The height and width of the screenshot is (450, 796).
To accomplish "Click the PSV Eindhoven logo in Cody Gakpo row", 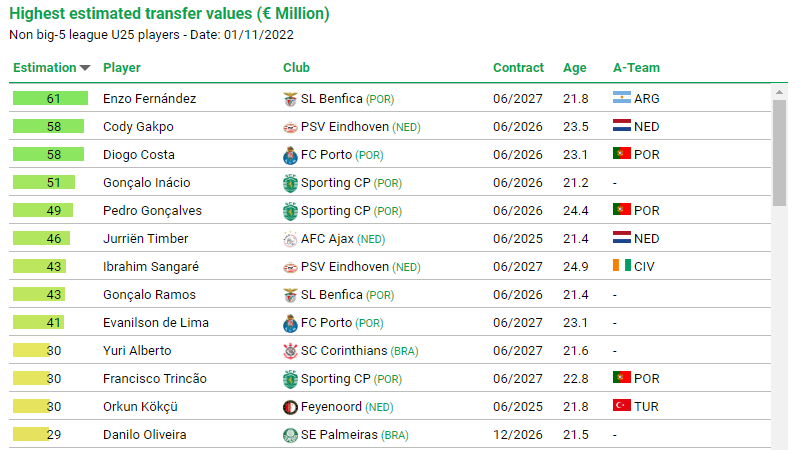I will [290, 127].
